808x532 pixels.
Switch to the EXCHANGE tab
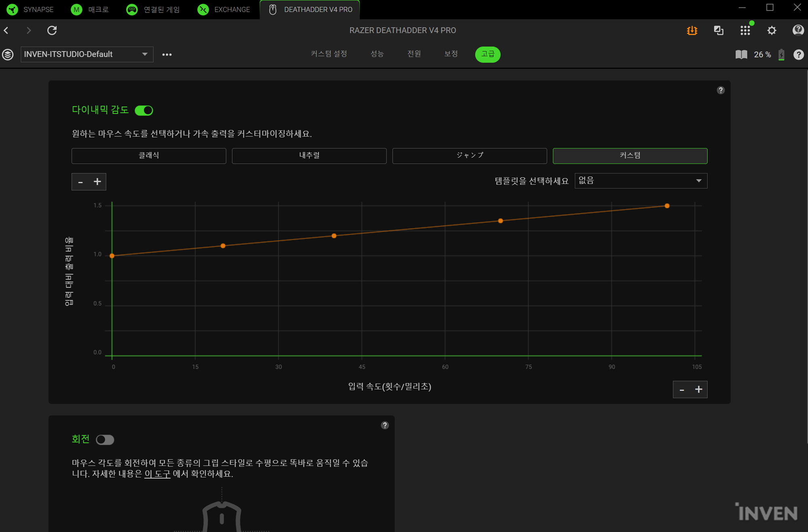(224, 9)
